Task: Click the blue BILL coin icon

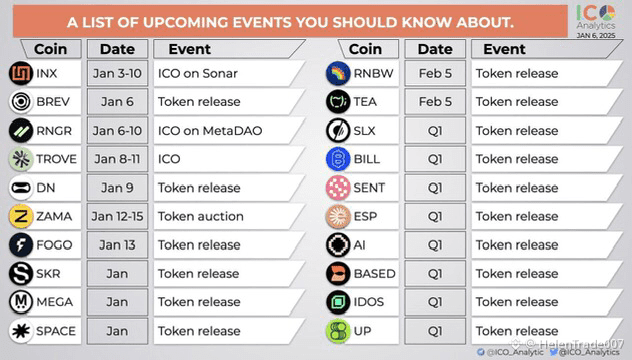Action: (x=338, y=159)
